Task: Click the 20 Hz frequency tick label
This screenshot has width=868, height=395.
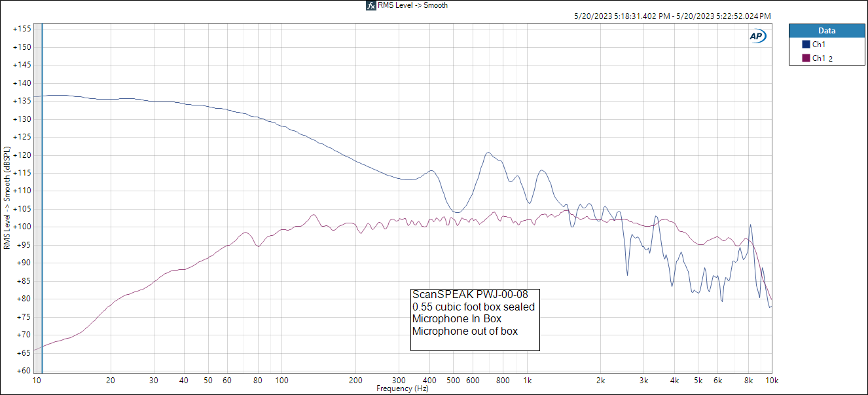Action: coord(111,380)
